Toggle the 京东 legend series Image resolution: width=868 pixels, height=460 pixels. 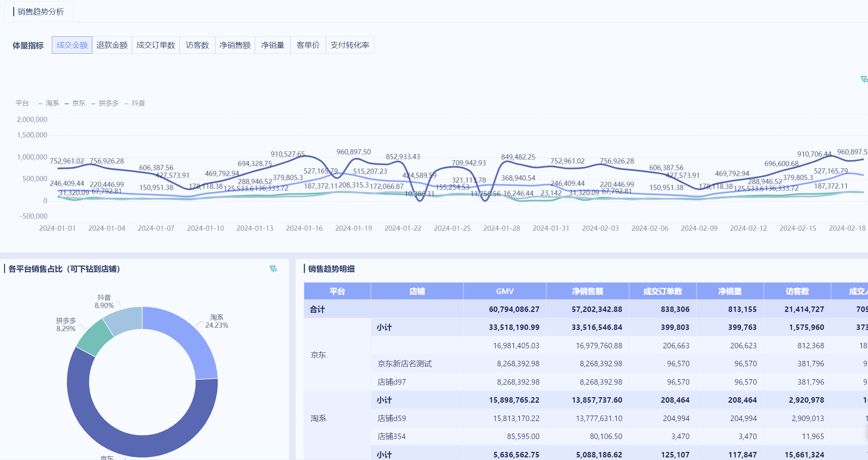tap(75, 103)
